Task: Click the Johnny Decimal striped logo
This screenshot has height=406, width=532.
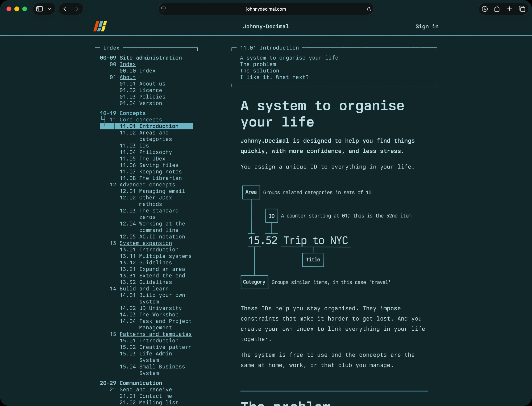Action: [100, 26]
